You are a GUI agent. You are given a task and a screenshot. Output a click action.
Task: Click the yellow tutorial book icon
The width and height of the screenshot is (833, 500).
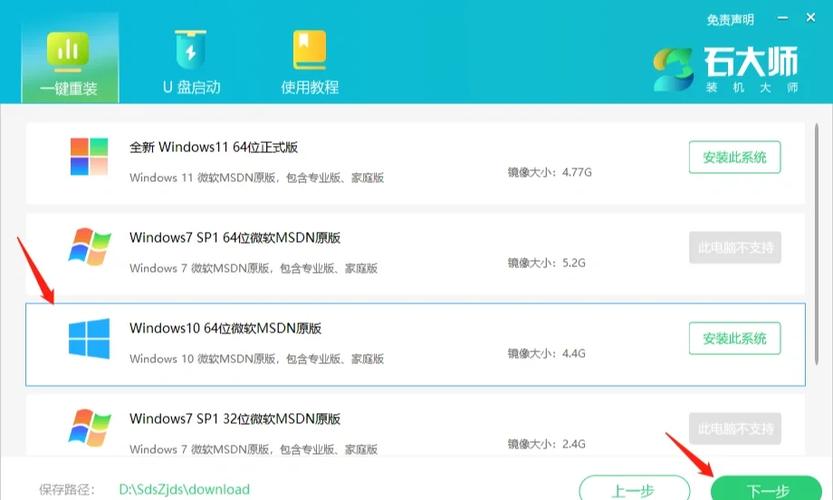tap(310, 49)
